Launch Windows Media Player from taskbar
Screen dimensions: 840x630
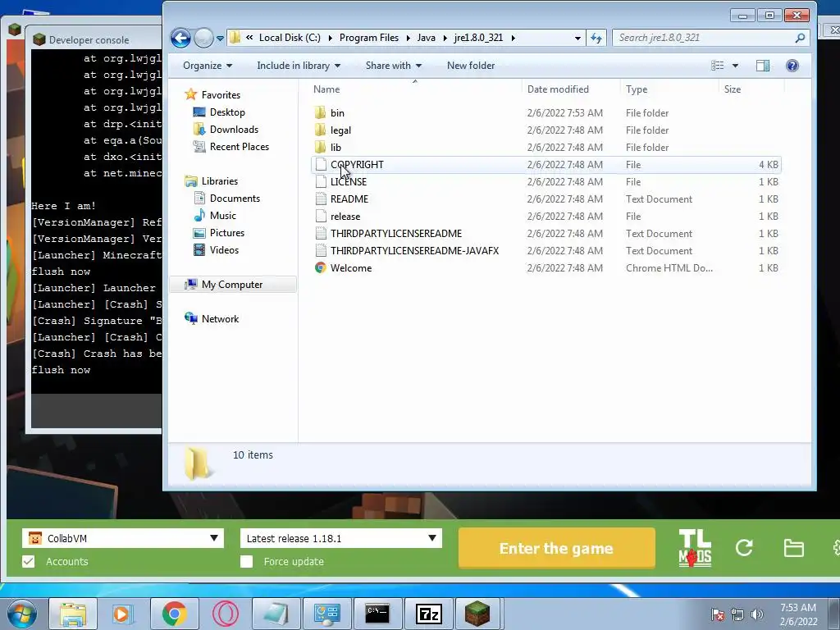click(x=123, y=614)
